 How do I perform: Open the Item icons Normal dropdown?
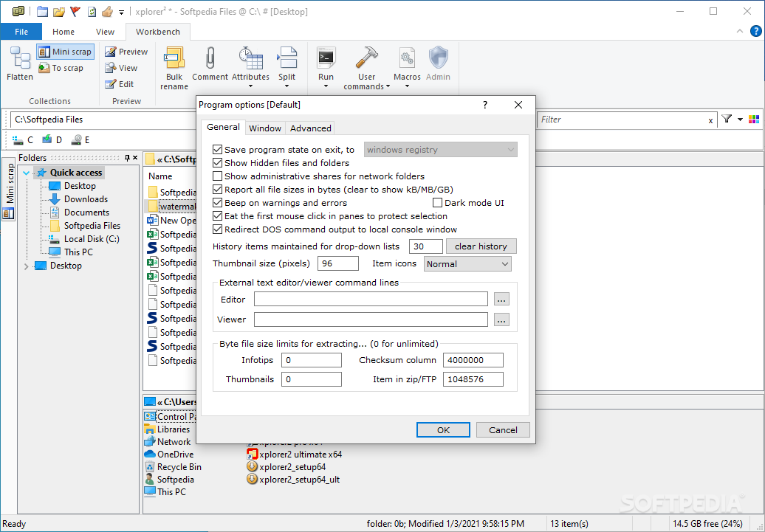click(x=467, y=264)
